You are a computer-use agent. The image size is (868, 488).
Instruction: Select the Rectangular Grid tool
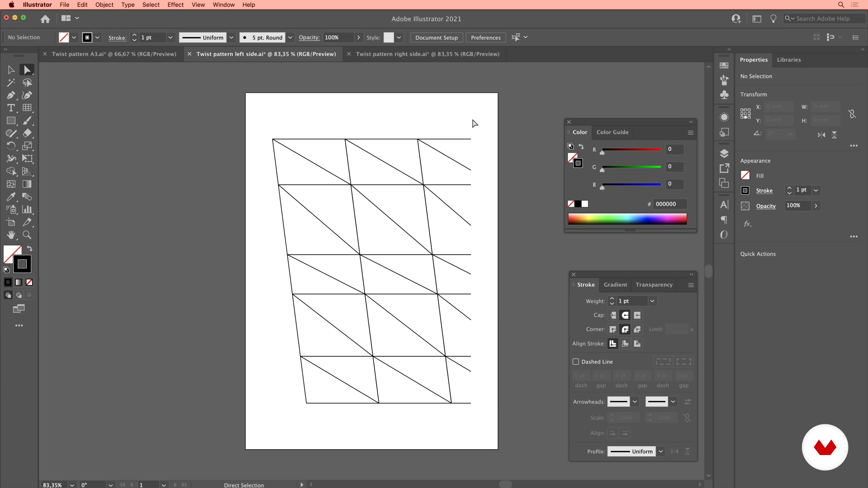27,108
